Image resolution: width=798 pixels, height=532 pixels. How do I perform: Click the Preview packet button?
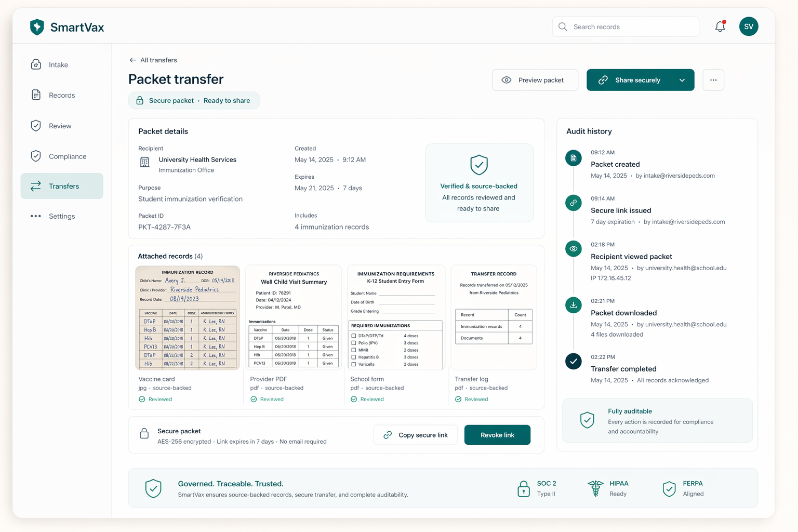click(535, 80)
